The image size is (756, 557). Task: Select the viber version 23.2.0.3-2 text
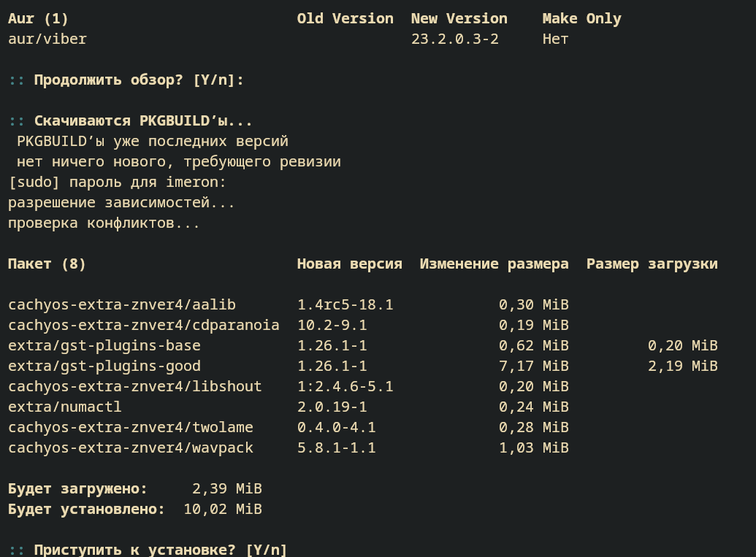coord(454,39)
